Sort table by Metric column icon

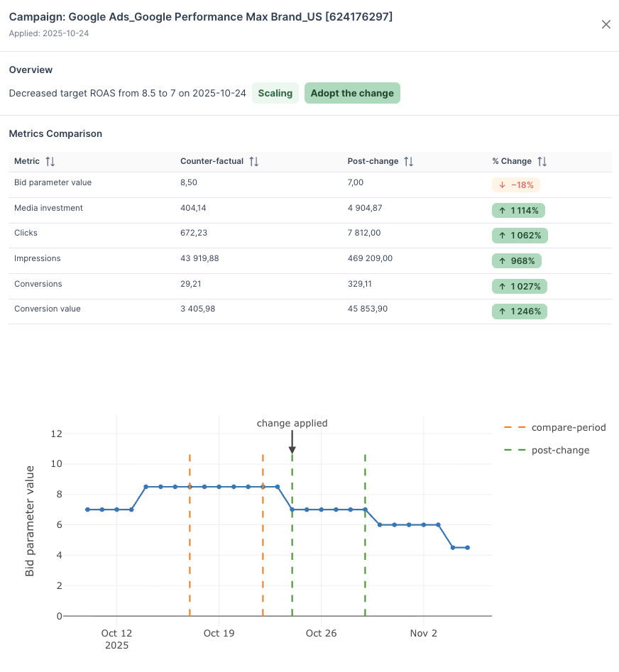pos(50,162)
